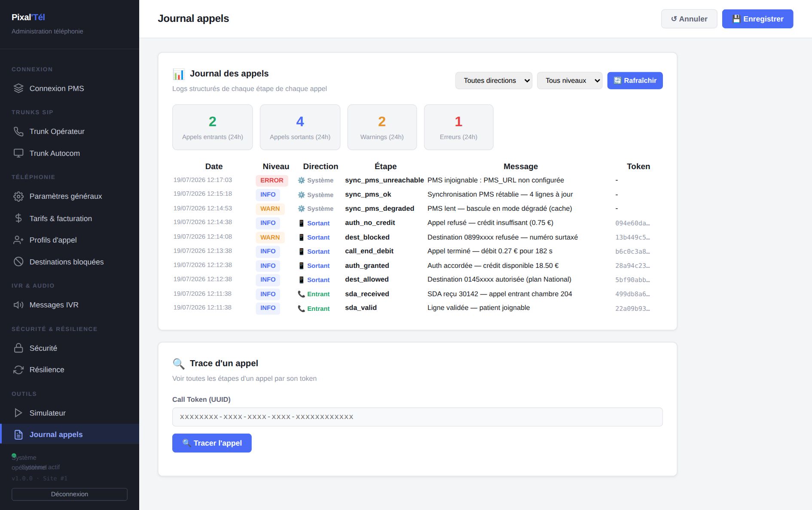812x510 pixels.
Task: Select Journal appels in the sidebar
Action: [x=70, y=434]
